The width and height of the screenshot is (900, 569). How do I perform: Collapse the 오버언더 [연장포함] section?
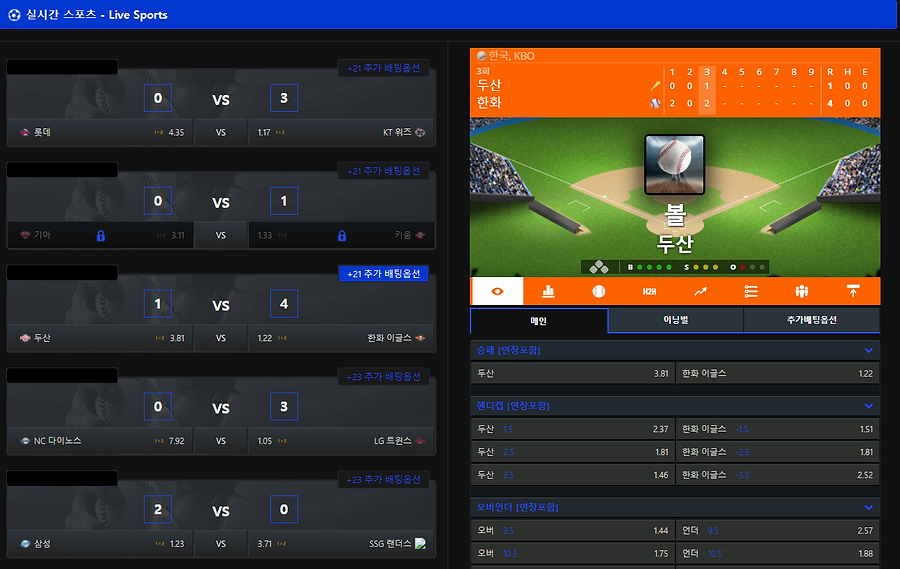[868, 508]
